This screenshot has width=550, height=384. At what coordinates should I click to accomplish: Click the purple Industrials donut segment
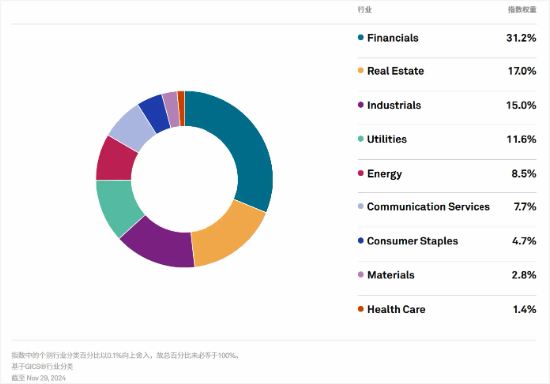pyautogui.click(x=160, y=245)
